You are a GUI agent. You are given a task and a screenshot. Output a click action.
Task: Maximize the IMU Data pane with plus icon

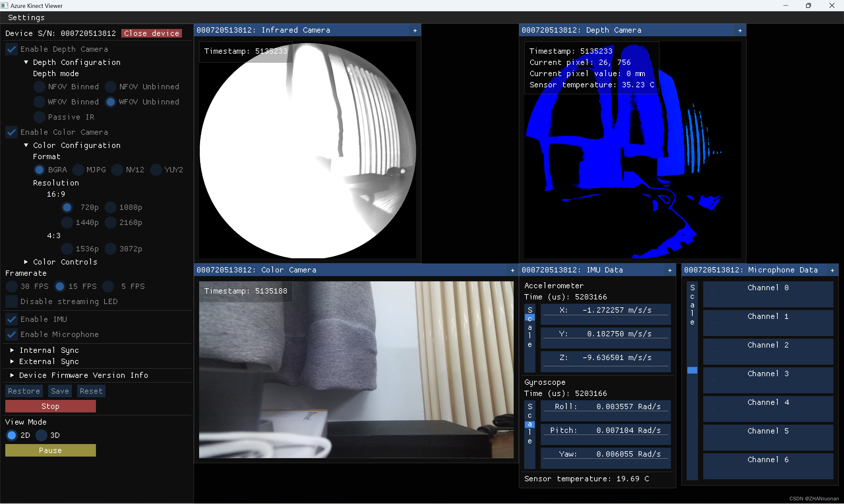pyautogui.click(x=670, y=270)
